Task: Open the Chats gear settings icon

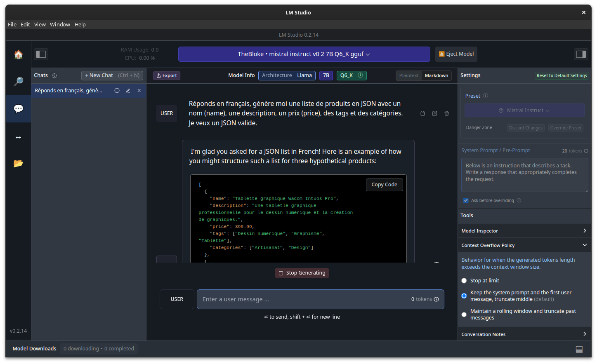Action: tap(54, 75)
